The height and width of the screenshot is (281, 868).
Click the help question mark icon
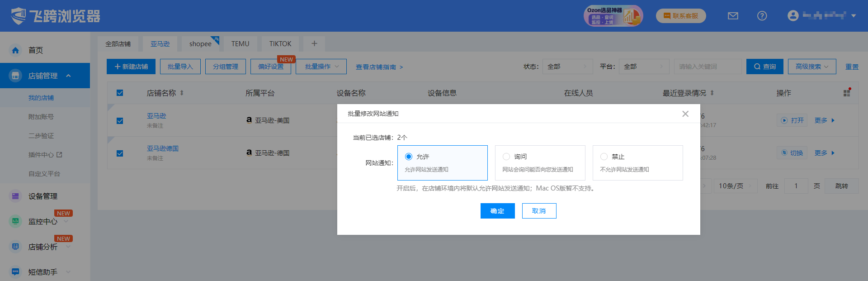pos(762,16)
